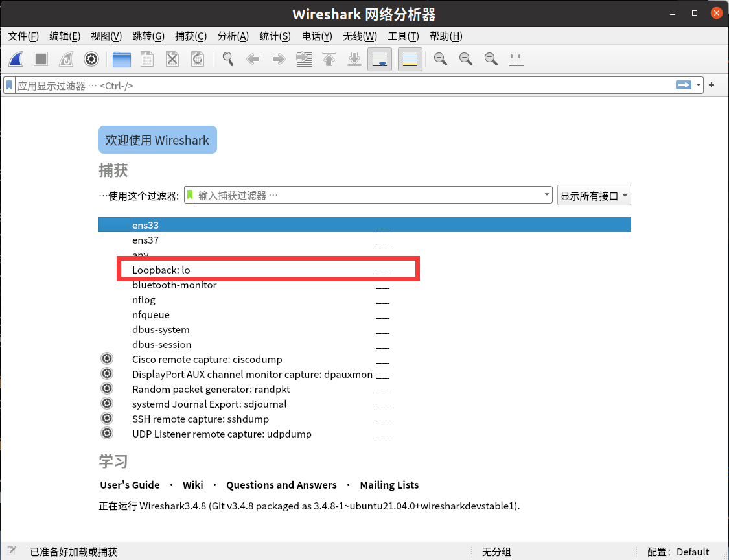Viewport: 729px width, 560px height.
Task: Toggle auto-scroll during live capture
Action: (x=380, y=59)
